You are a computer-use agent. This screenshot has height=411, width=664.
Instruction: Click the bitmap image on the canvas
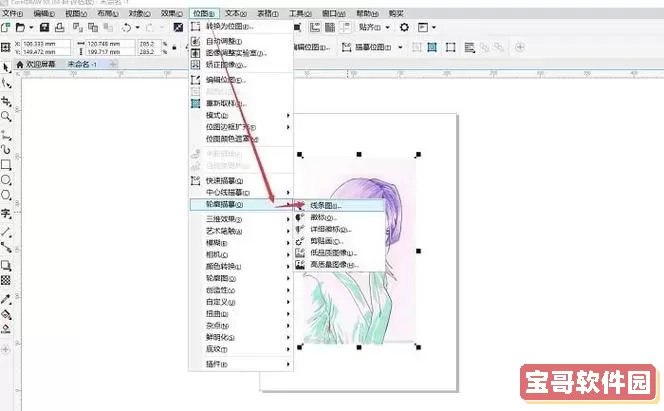pyautogui.click(x=359, y=251)
